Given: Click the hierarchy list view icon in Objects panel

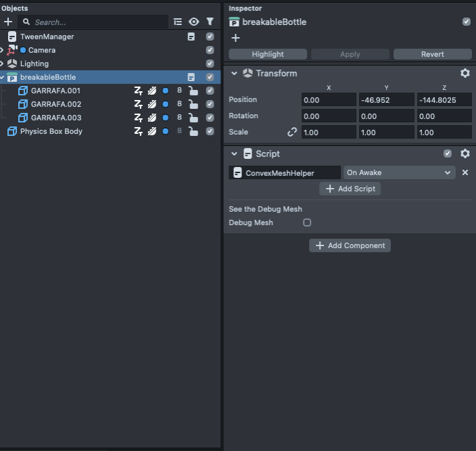Looking at the screenshot, I should pos(178,22).
